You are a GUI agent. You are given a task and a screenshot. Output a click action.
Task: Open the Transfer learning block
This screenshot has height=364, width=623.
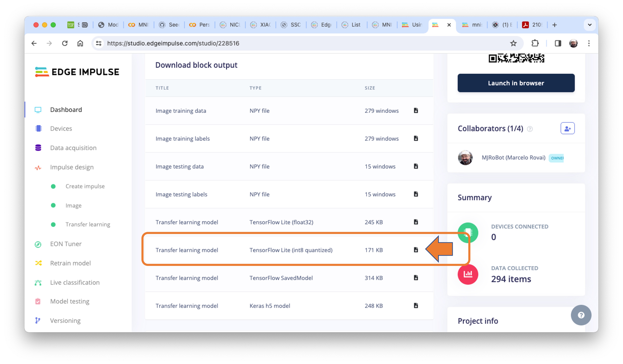(88, 224)
